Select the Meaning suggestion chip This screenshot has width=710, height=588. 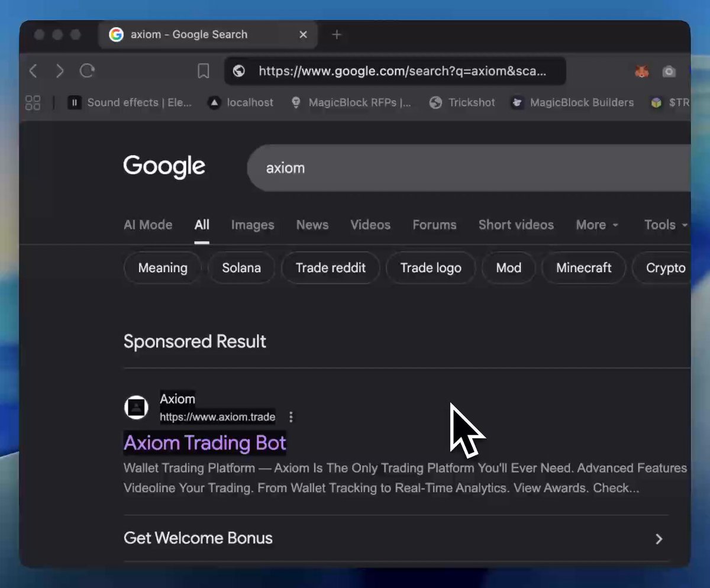tap(163, 268)
